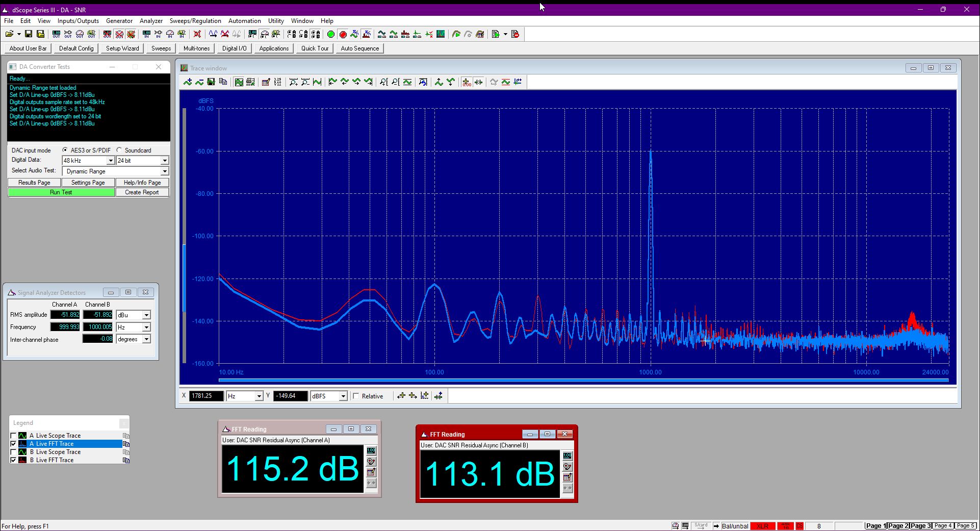Click the yellow cursor 0.00 icon
Image resolution: width=980 pixels, height=531 pixels.
point(466,82)
